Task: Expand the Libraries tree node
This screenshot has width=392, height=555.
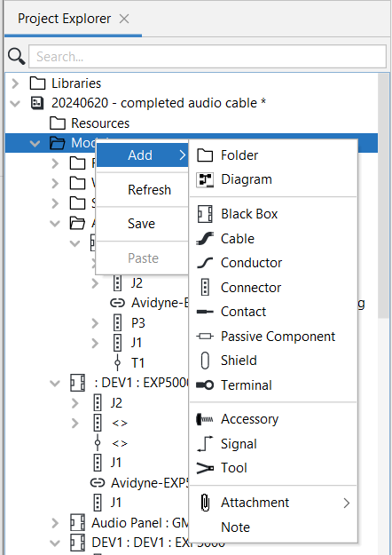Action: 15,83
